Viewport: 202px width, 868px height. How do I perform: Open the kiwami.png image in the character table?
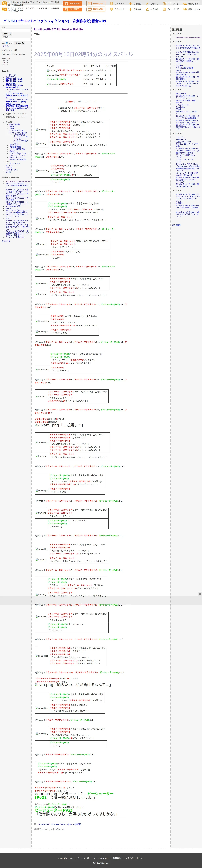(53, 84)
